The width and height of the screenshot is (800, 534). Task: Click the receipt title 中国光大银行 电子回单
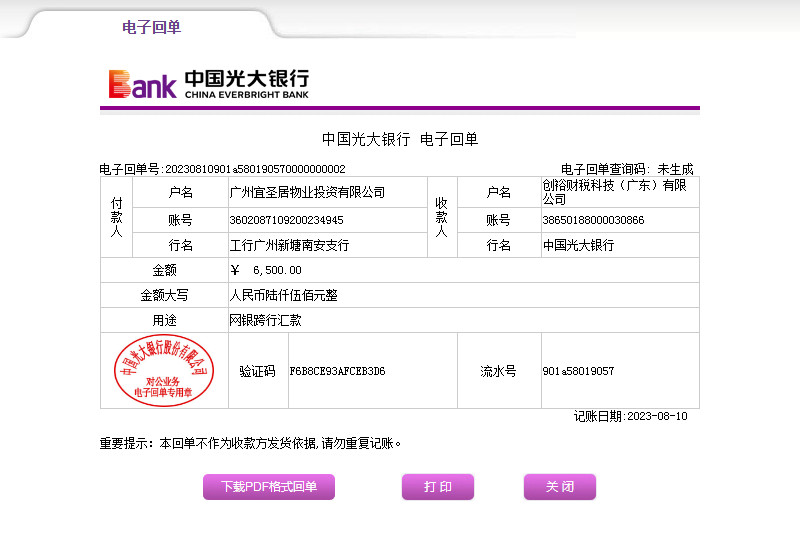(399, 139)
